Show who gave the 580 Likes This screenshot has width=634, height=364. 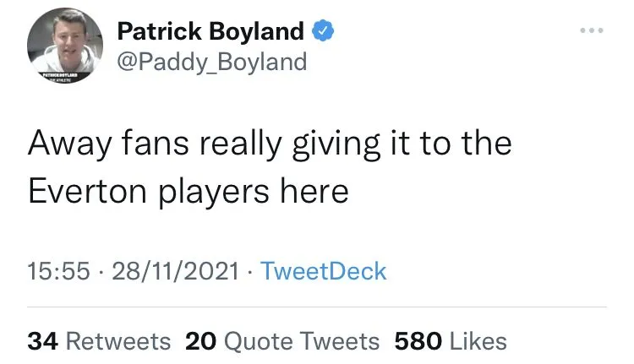(451, 341)
